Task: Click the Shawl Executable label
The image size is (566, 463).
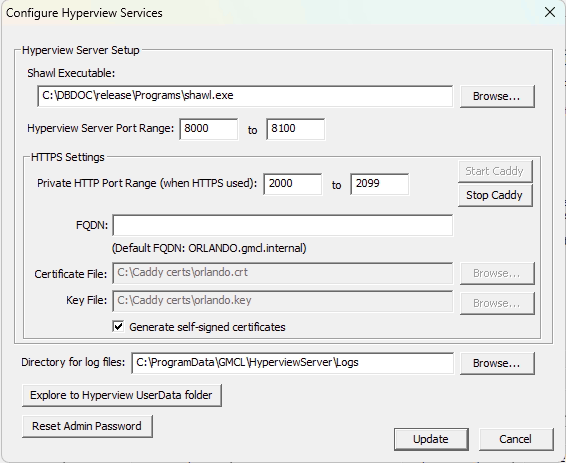Action: pyautogui.click(x=71, y=73)
